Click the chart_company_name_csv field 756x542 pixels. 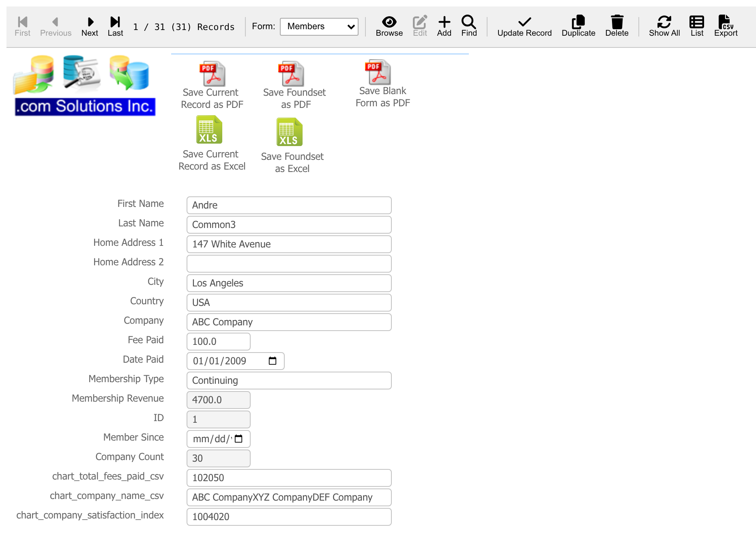289,497
